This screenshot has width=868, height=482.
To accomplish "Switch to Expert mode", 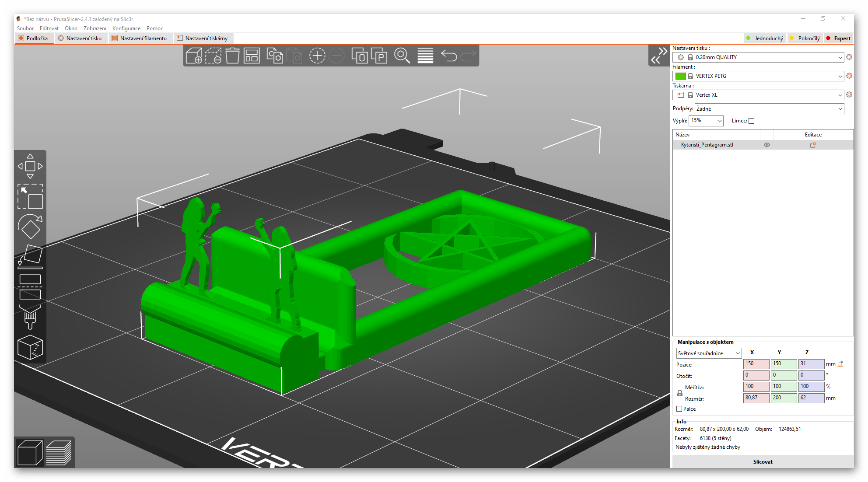I will click(838, 38).
